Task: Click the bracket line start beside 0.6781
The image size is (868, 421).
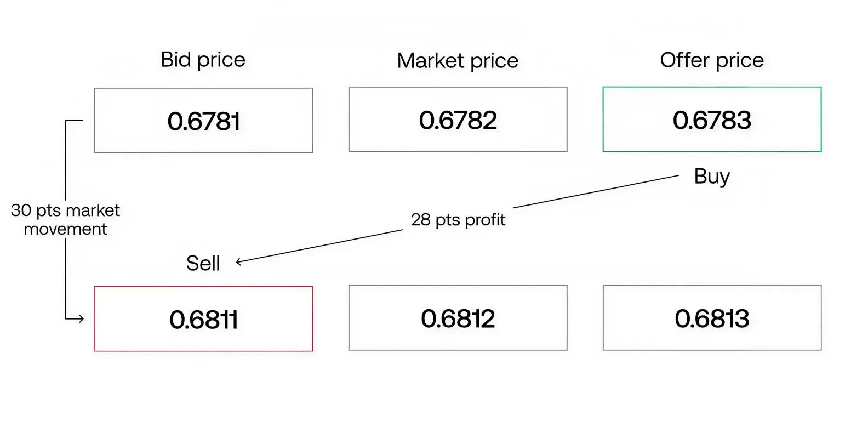Action: click(75, 121)
